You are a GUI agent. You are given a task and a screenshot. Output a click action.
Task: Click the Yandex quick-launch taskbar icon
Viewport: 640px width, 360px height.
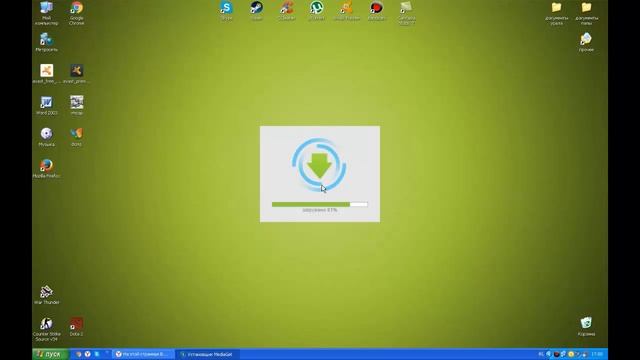coord(87,354)
